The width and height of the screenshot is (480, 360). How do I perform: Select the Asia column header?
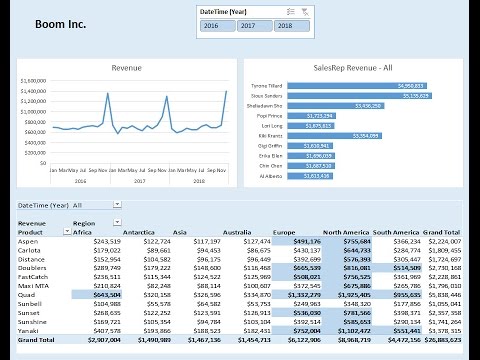click(180, 232)
